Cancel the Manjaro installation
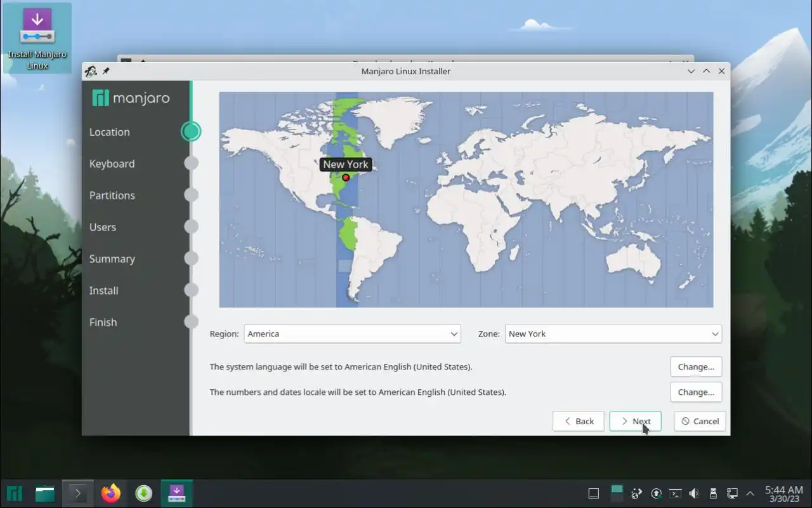The image size is (812, 508). (x=700, y=422)
